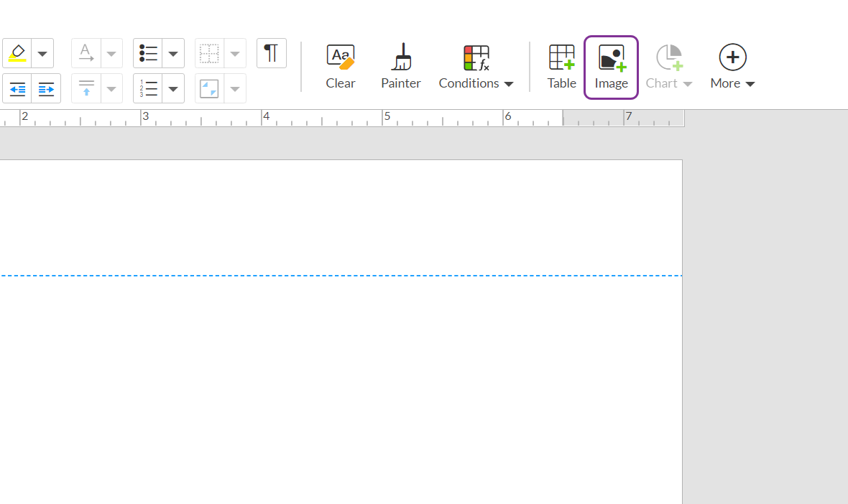Viewport: 848px width, 504px height.
Task: Click the yellow highlight color icon
Action: (17, 53)
